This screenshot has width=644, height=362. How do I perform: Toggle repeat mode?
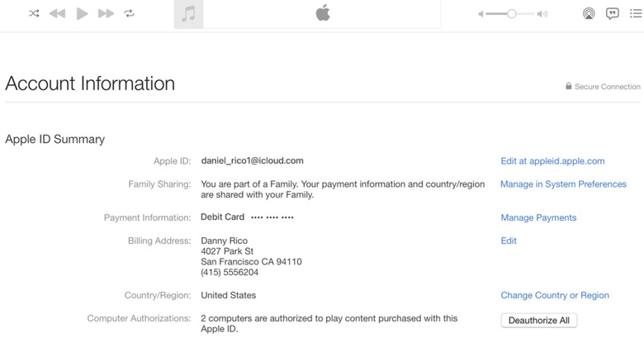[x=130, y=14]
